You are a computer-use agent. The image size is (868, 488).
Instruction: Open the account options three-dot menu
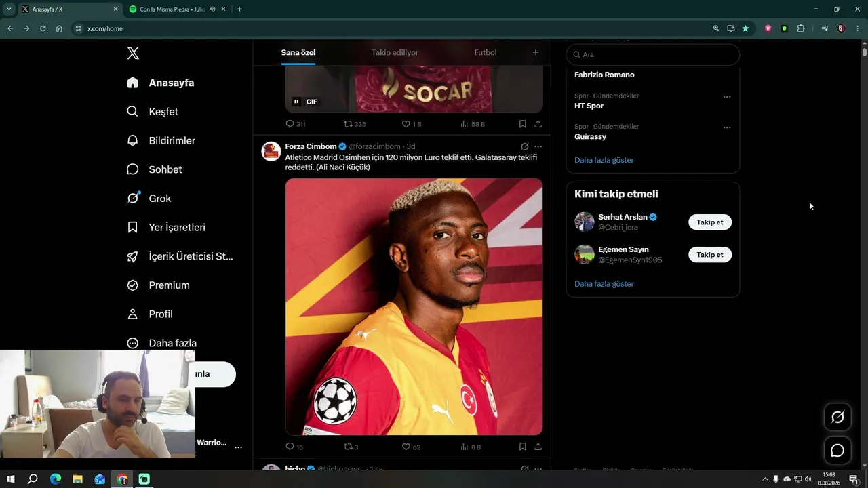tap(238, 447)
